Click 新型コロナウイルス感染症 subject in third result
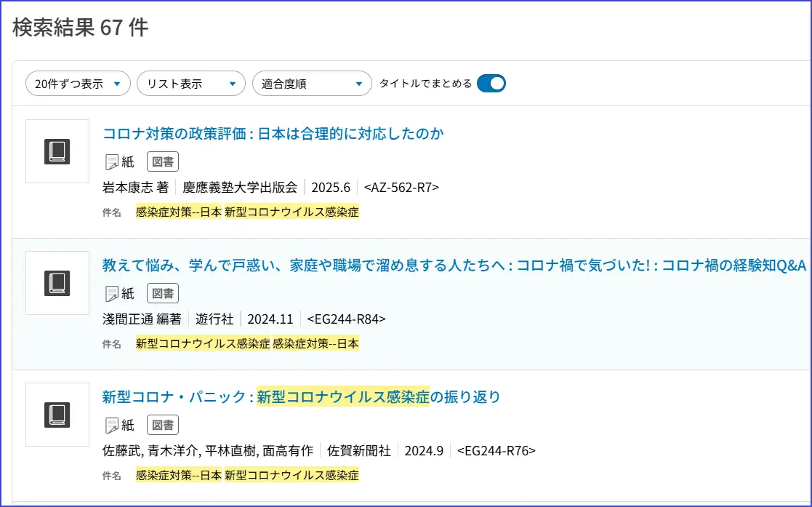The image size is (812, 507). coord(292,476)
